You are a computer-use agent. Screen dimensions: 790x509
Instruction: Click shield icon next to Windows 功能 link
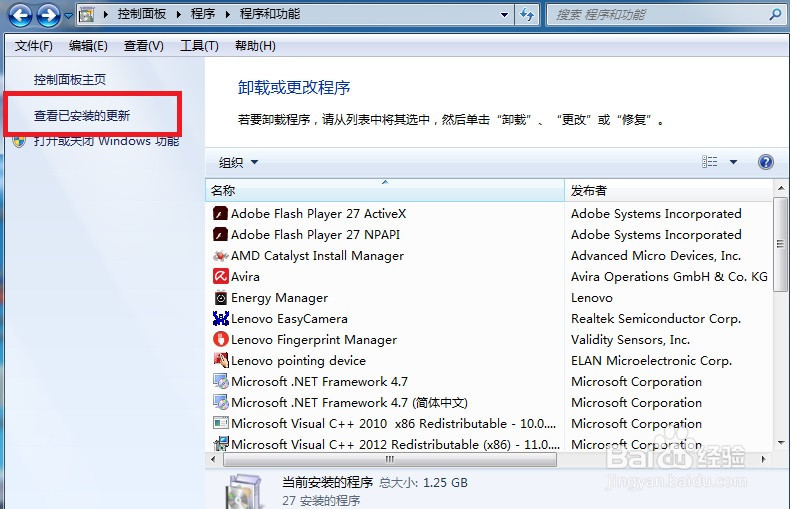click(19, 141)
